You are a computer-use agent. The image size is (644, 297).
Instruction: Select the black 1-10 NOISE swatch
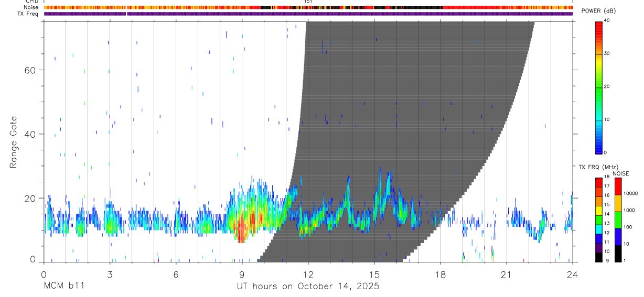point(618,253)
